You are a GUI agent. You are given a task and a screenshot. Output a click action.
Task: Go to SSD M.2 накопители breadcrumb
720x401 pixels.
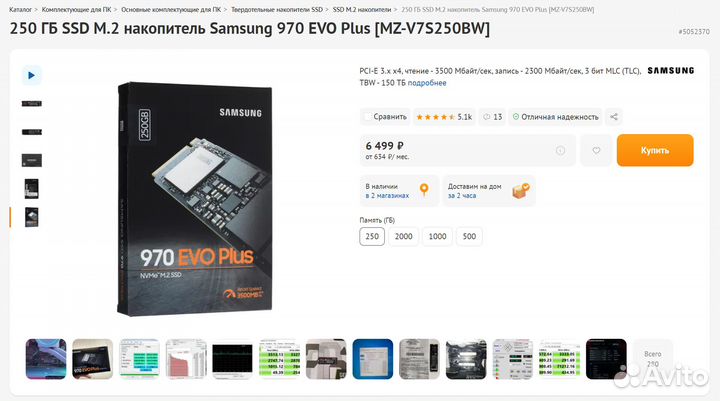(362, 9)
